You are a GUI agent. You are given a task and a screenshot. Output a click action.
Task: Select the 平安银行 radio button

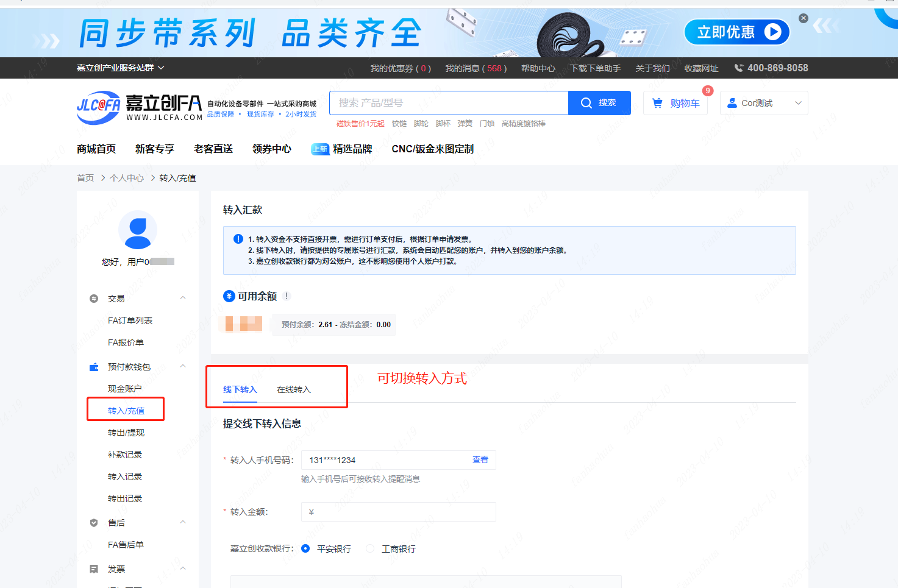[x=305, y=549]
